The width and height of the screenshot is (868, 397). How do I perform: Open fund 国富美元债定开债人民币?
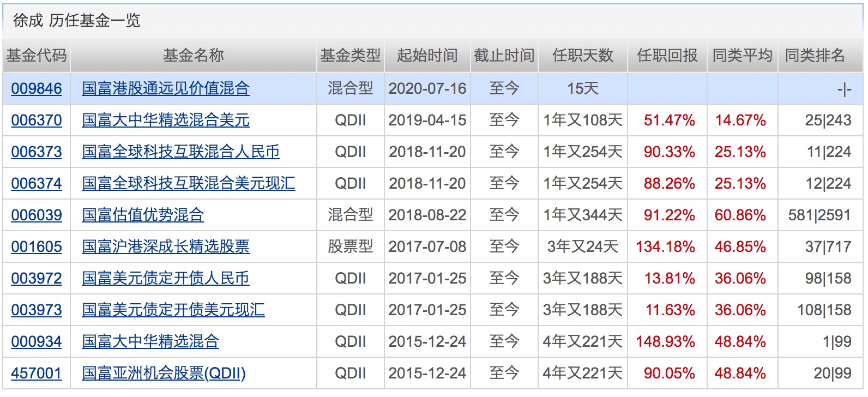pos(166,278)
